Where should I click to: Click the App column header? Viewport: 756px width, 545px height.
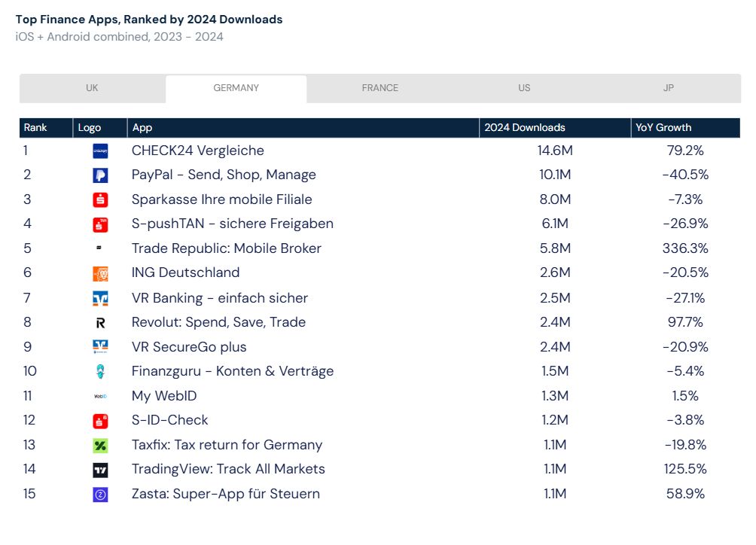tap(303, 128)
